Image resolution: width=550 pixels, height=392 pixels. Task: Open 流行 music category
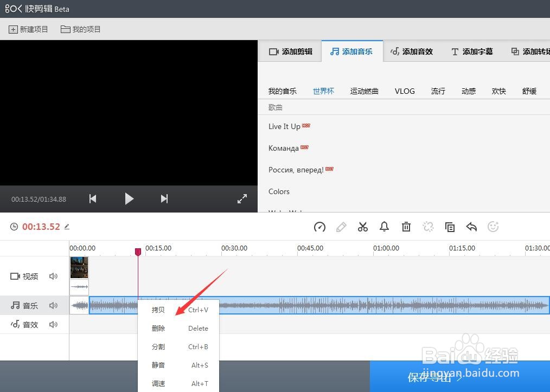[438, 91]
